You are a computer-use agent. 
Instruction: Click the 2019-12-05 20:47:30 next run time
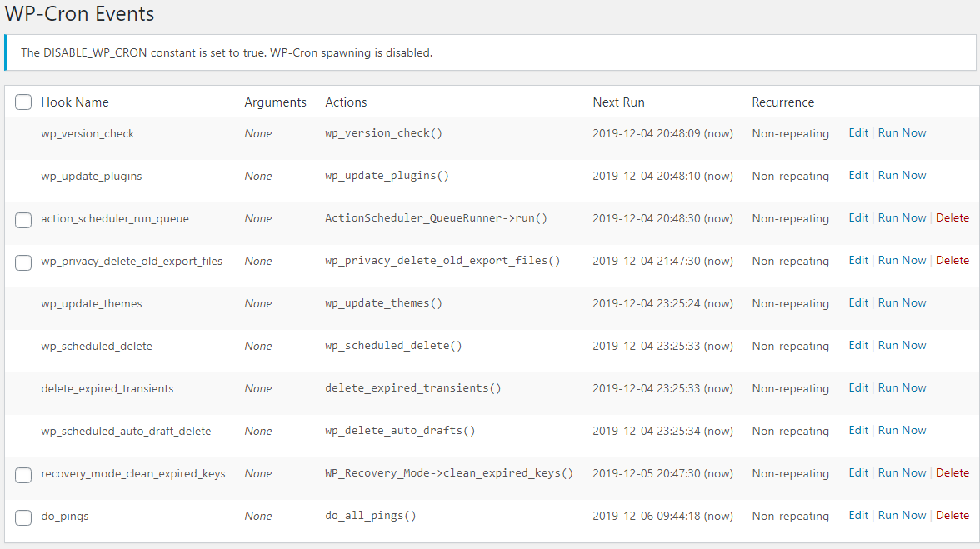(x=663, y=473)
